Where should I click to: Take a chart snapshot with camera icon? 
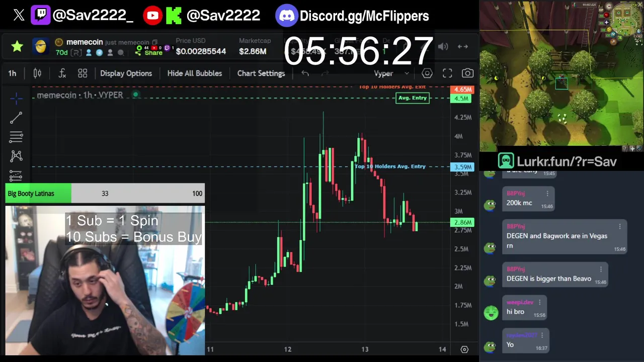pyautogui.click(x=467, y=73)
